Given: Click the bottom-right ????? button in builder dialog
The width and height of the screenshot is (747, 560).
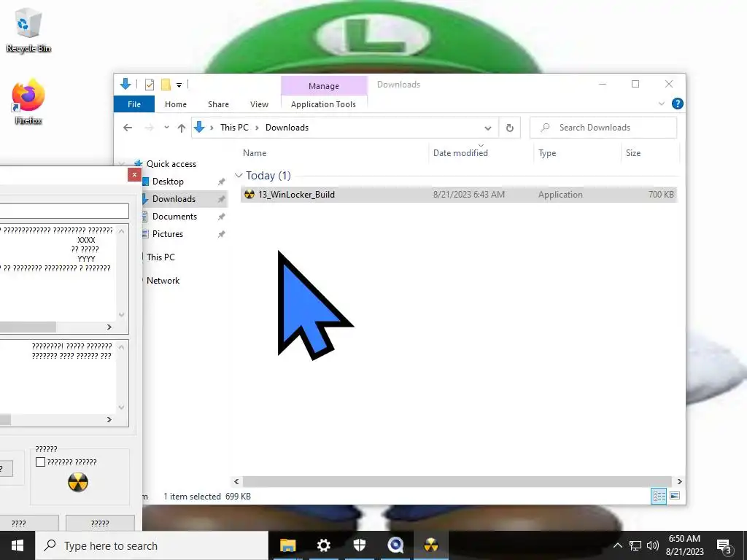Looking at the screenshot, I should tap(100, 523).
